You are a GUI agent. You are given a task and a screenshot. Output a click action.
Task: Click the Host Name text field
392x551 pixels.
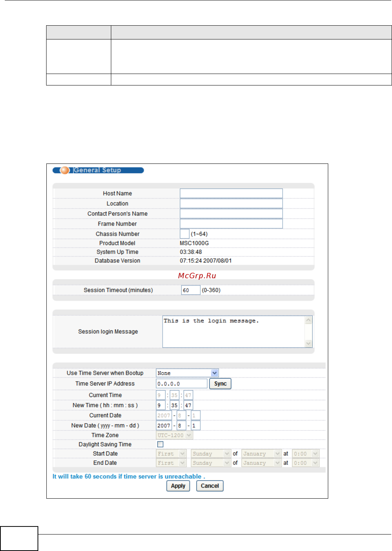point(231,193)
